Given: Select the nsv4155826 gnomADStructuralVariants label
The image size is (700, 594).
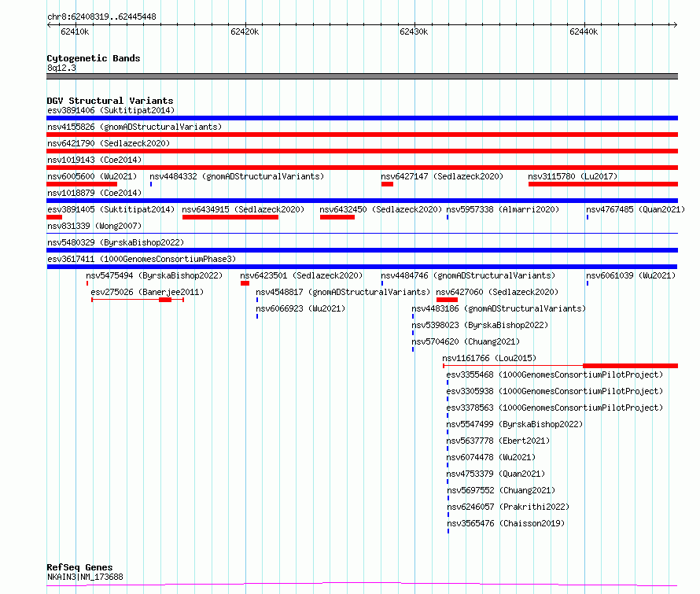Looking at the screenshot, I should tap(134, 127).
